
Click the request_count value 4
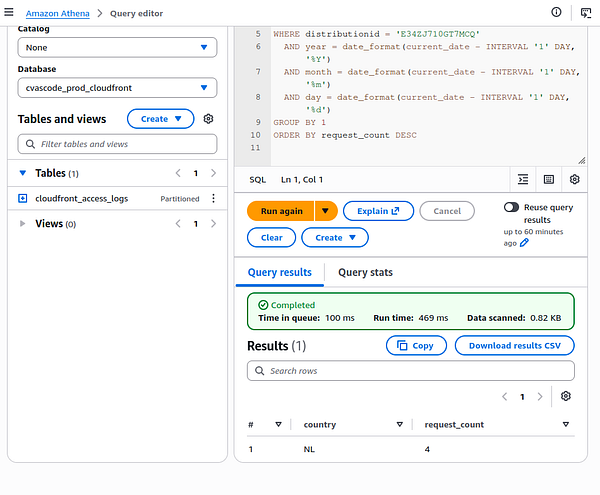pyautogui.click(x=427, y=449)
